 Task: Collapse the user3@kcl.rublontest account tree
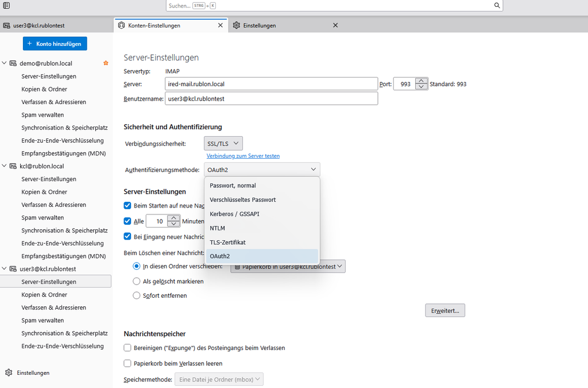pyautogui.click(x=5, y=268)
